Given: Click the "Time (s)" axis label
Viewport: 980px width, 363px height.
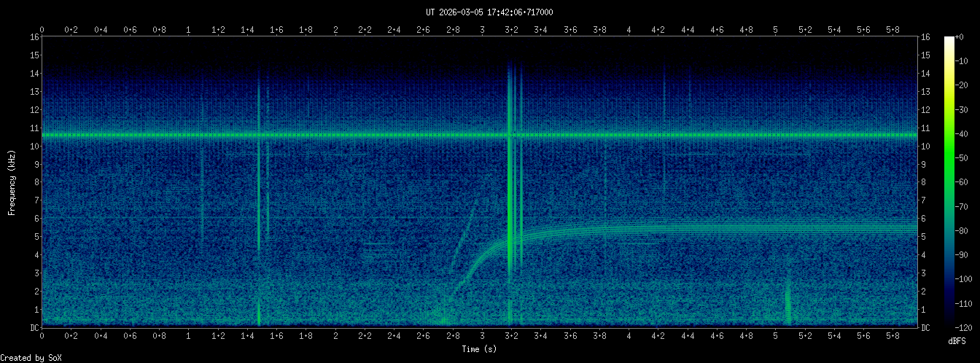Looking at the screenshot, I should pyautogui.click(x=481, y=349).
